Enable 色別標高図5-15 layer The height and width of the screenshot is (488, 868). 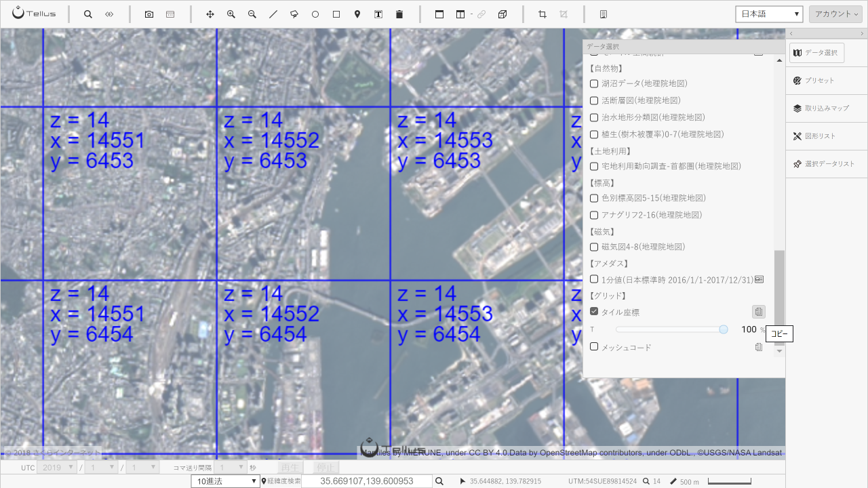594,198
